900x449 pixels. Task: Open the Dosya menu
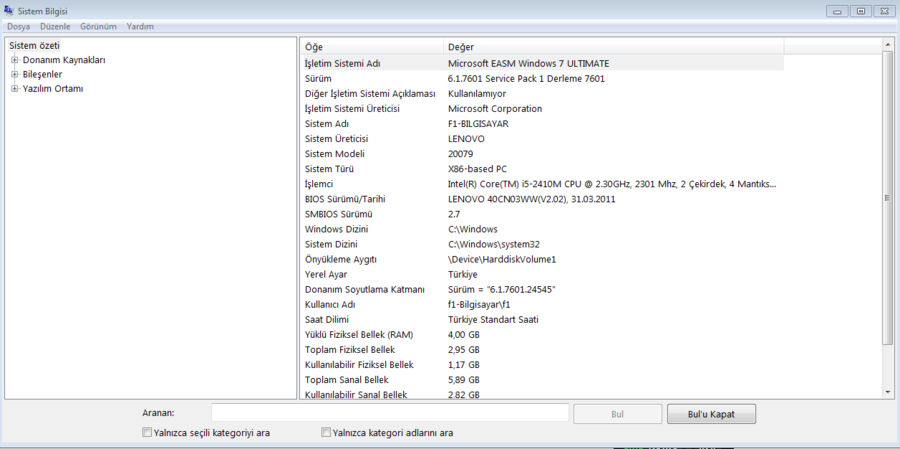(x=18, y=26)
